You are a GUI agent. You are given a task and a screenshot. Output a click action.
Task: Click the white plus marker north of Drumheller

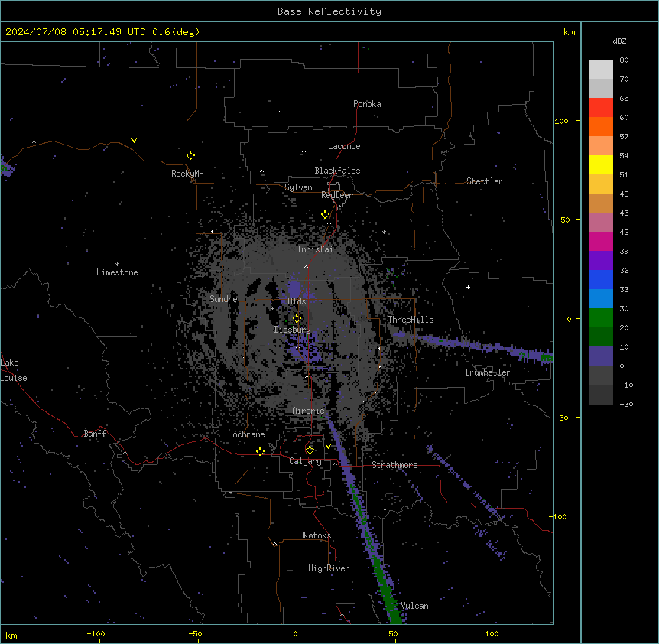click(468, 287)
